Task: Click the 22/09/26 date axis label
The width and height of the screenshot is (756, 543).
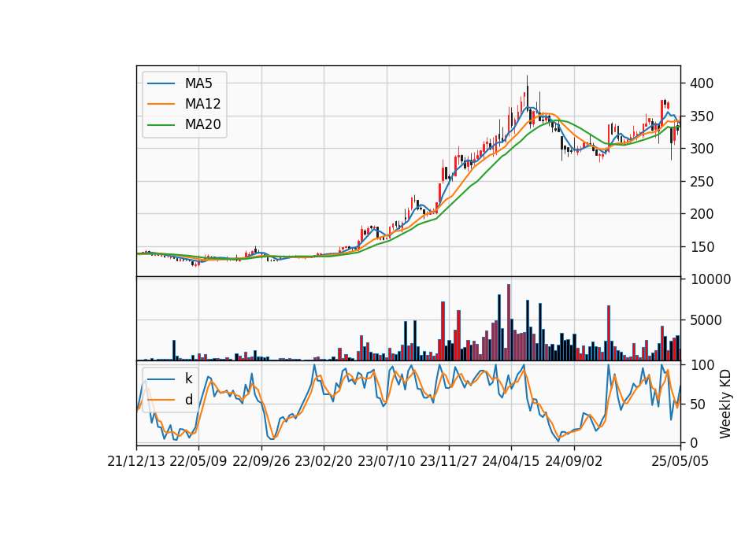Action: pos(261,461)
